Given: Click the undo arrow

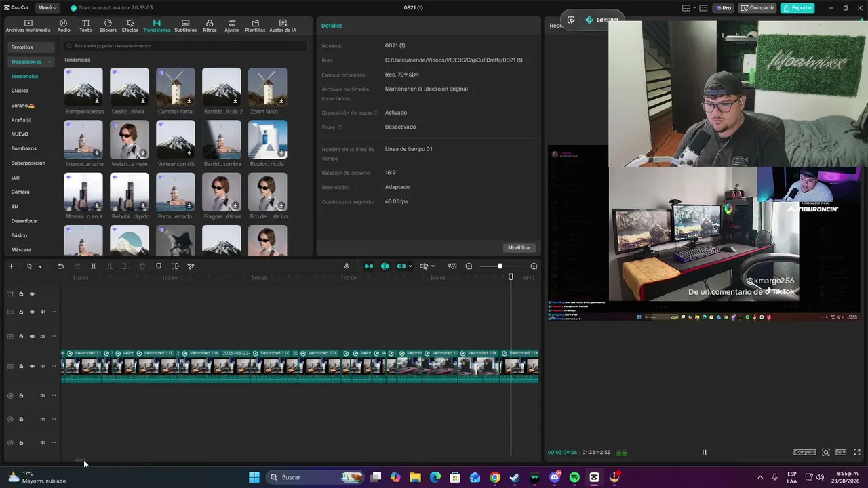Looking at the screenshot, I should pos(60,266).
